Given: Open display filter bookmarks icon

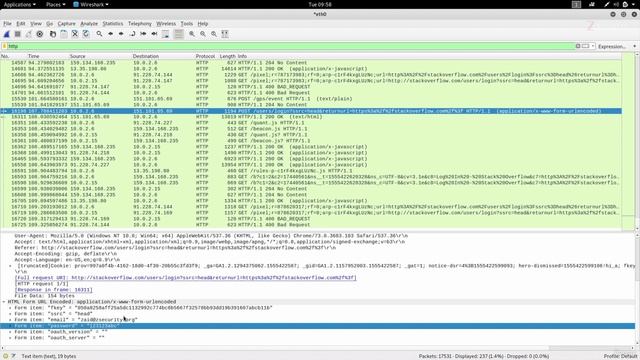Looking at the screenshot, I should (x=5, y=46).
